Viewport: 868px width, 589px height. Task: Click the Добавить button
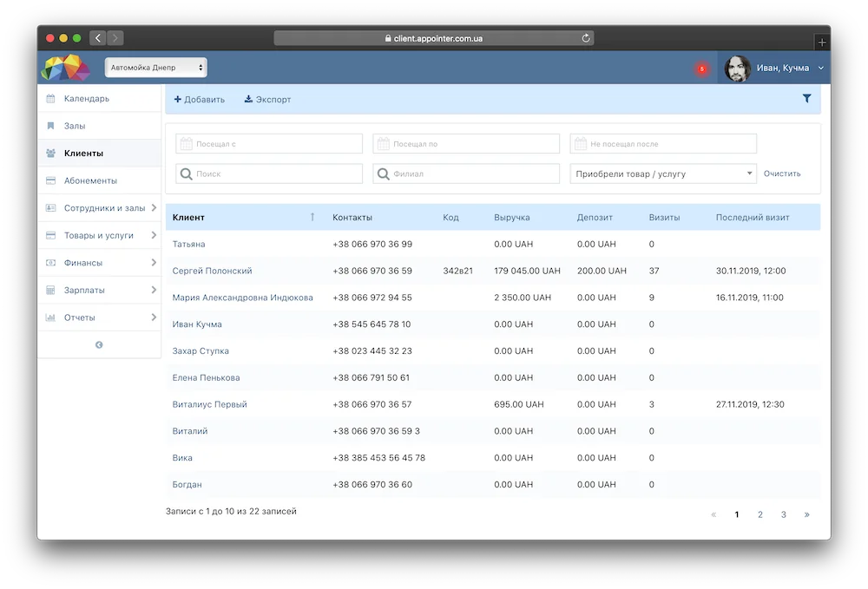(x=200, y=100)
